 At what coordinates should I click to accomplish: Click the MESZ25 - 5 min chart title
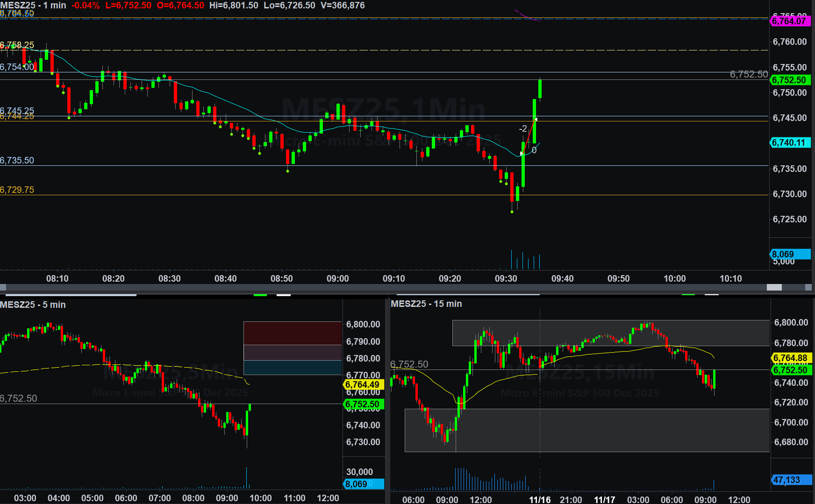(33, 305)
